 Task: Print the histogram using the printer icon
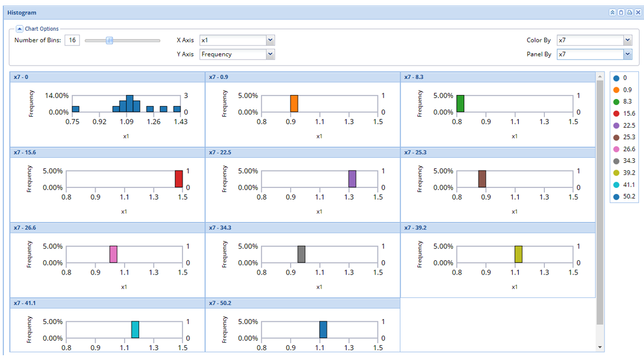point(630,13)
